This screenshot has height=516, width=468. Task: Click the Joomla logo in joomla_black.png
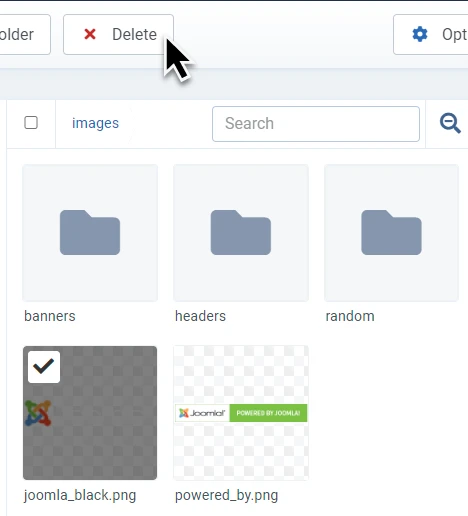38,413
